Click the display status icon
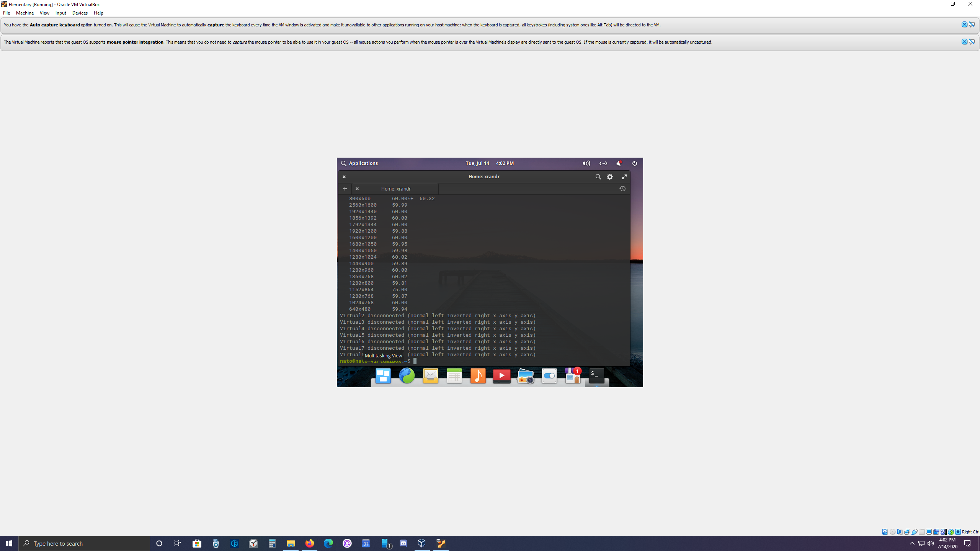The height and width of the screenshot is (551, 980). 929,532
